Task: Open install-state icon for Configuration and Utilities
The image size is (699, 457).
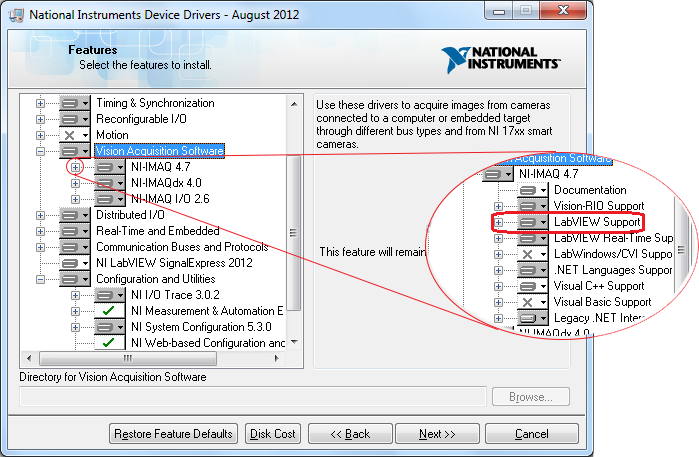Action: tap(74, 280)
